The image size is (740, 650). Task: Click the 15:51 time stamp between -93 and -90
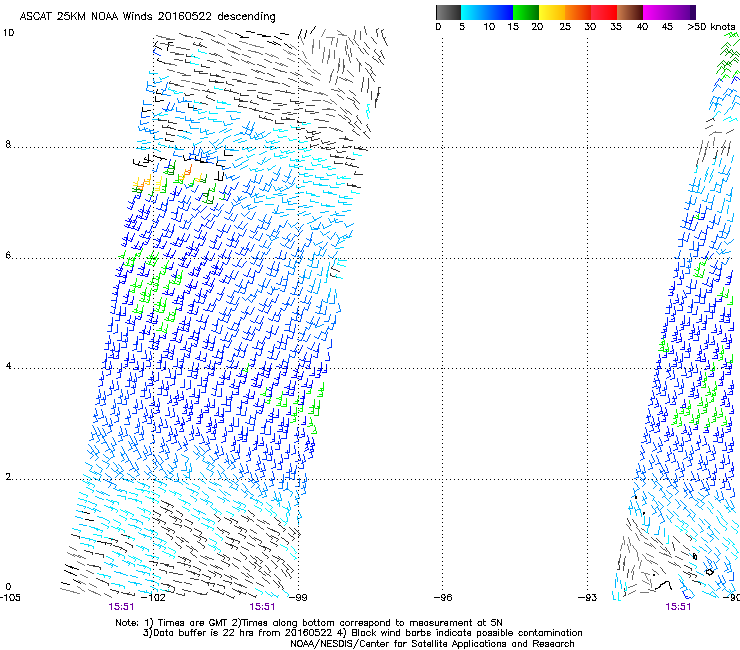(678, 607)
